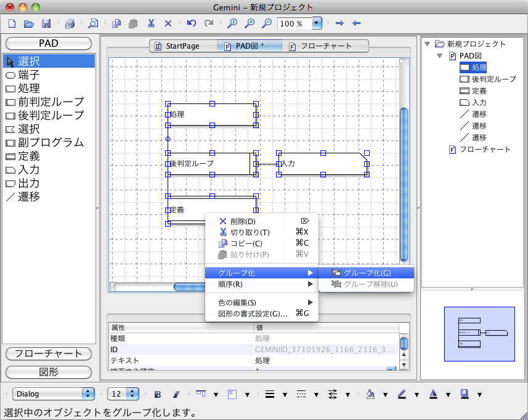Choose 削除(D) from context menu
528x420 pixels.
(262, 221)
